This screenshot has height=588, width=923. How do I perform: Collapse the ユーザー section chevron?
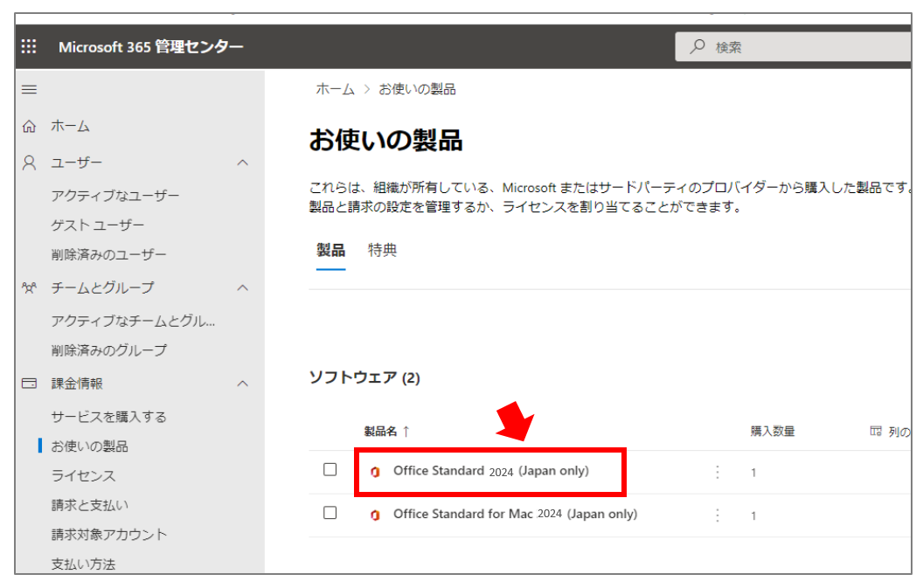(x=242, y=163)
